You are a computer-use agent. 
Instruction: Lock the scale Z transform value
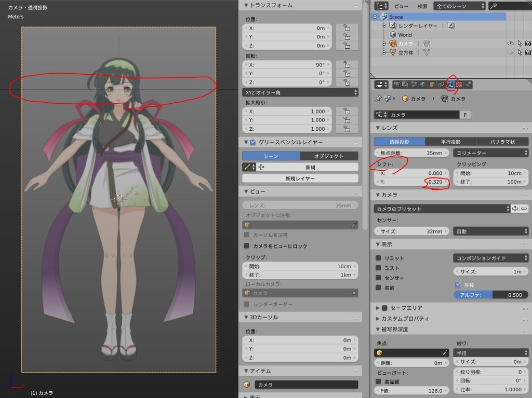click(347, 129)
